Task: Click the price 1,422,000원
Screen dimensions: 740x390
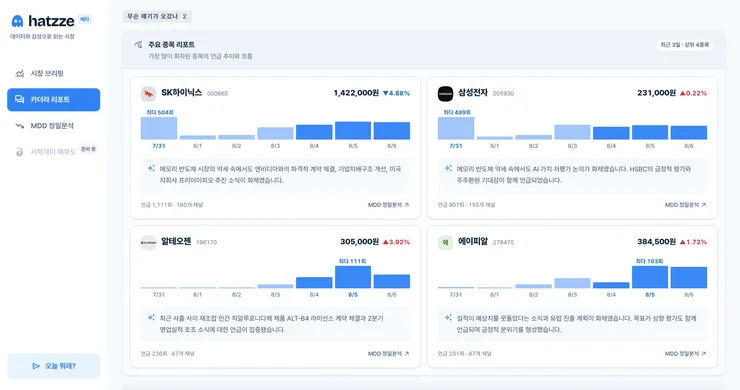Action: [356, 93]
